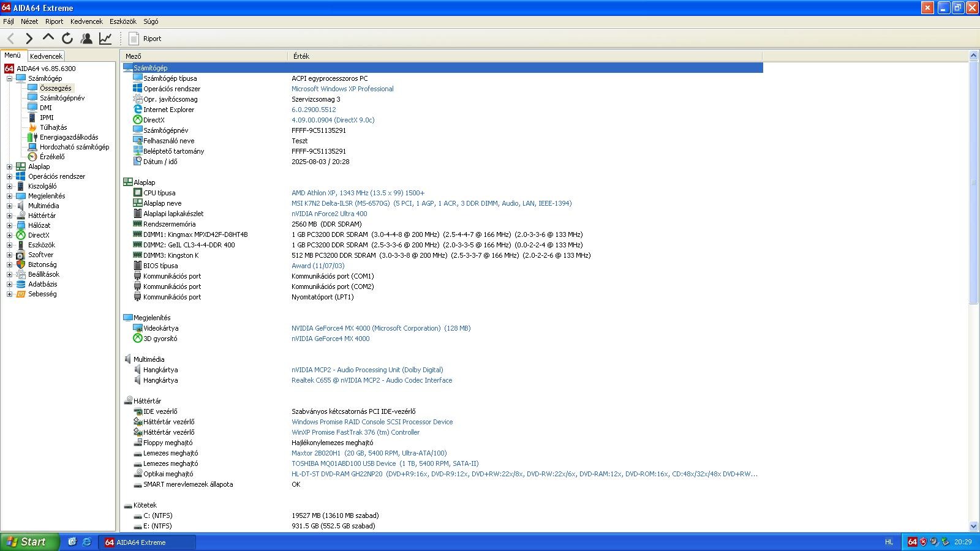Click the Operációs rendszer Windows icon in tree
The image size is (980, 551).
coord(21,176)
